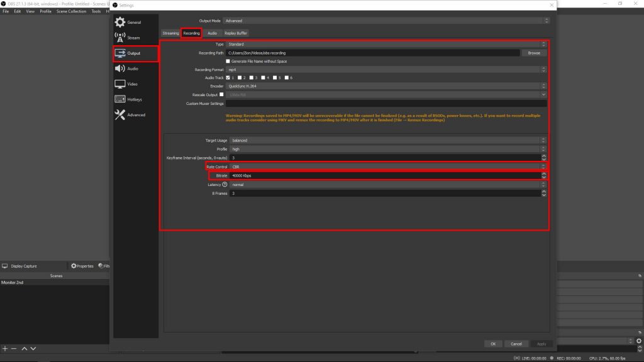Viewport: 644px width, 362px height.
Task: Select the "Monitor 2nd" scene
Action: [13, 282]
